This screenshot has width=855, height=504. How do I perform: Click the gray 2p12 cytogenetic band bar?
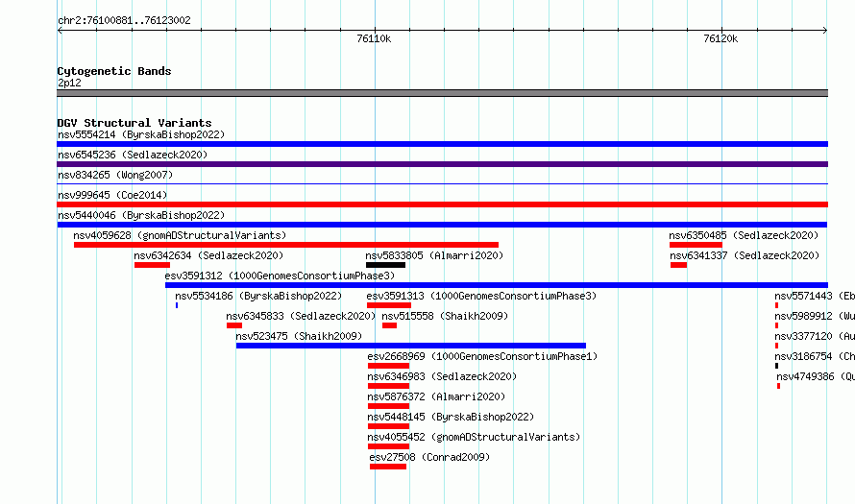pyautogui.click(x=442, y=93)
